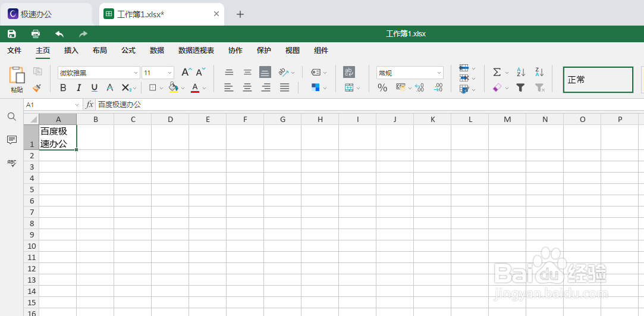
Task: Switch to 数据透视表 tab
Action: [196, 51]
